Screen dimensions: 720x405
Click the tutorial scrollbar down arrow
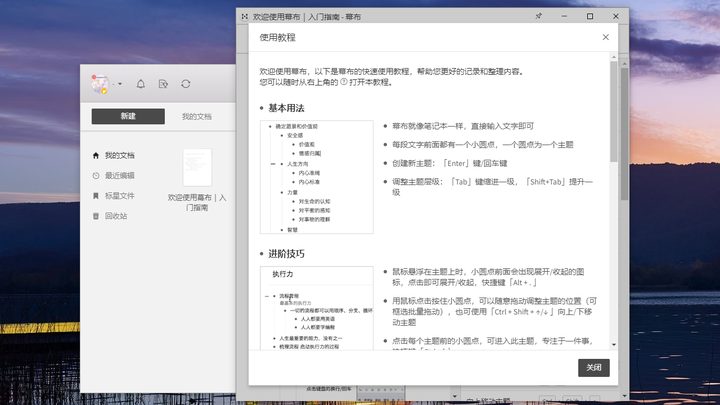pyautogui.click(x=614, y=345)
